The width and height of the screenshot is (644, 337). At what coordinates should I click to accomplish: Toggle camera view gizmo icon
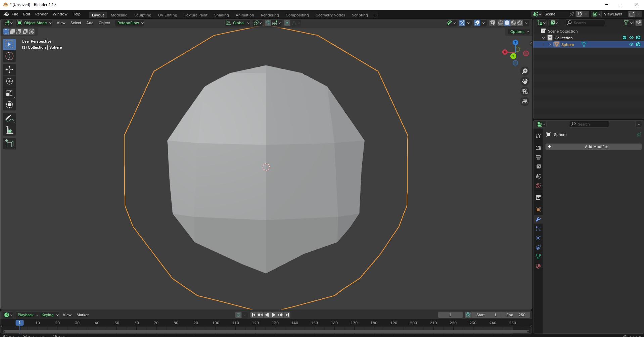[525, 91]
